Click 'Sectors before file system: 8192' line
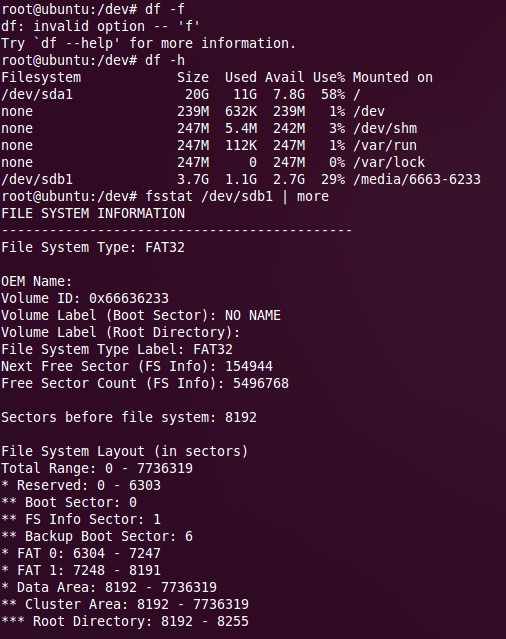Screen dimensions: 506x639 point(129,417)
